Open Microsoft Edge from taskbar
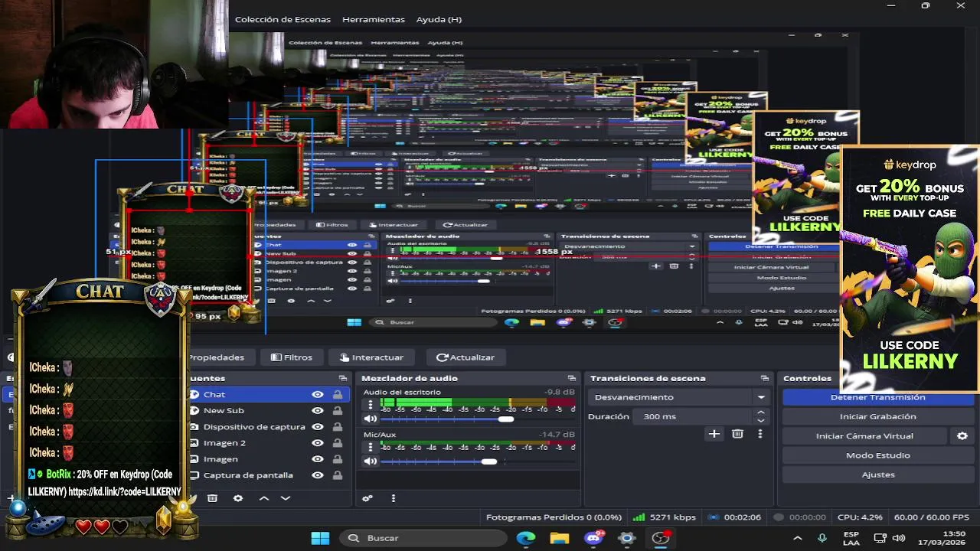 coord(526,538)
